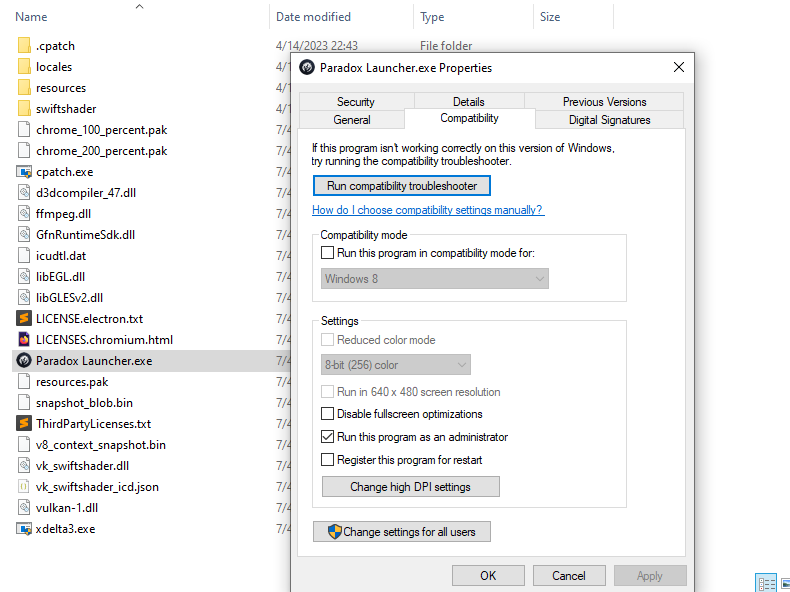Open the Details tab

469,102
